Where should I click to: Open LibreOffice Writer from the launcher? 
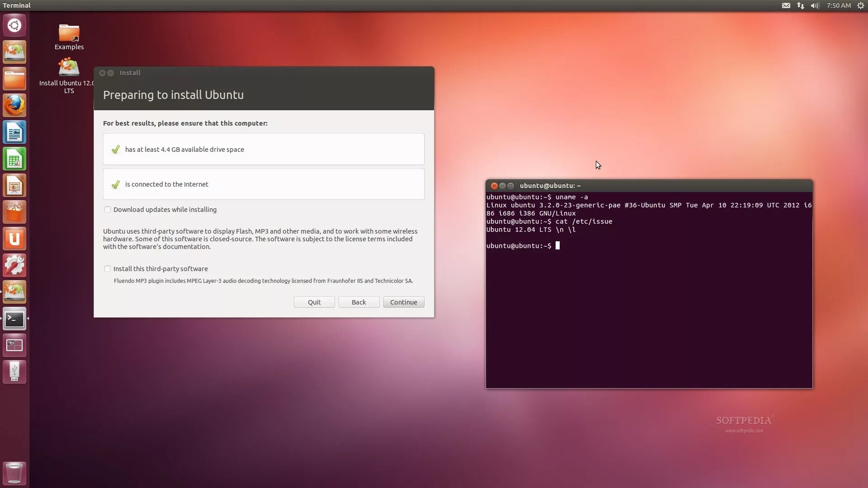tap(14, 132)
